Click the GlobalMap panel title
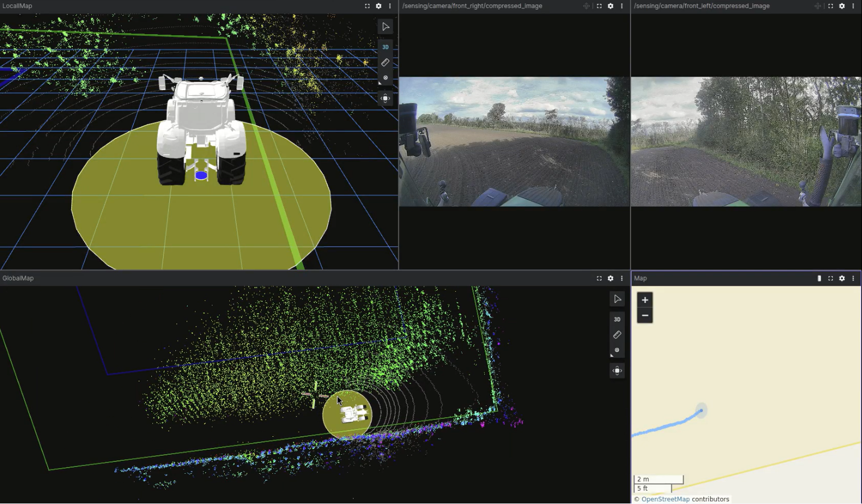Viewport: 862px width, 504px height. [18, 278]
